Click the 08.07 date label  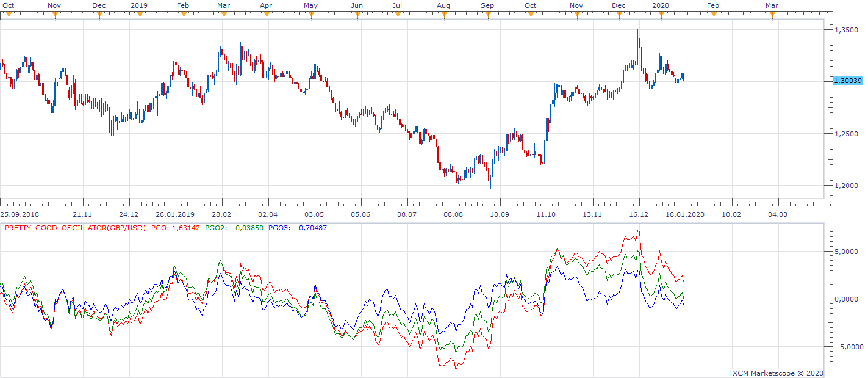pyautogui.click(x=407, y=214)
